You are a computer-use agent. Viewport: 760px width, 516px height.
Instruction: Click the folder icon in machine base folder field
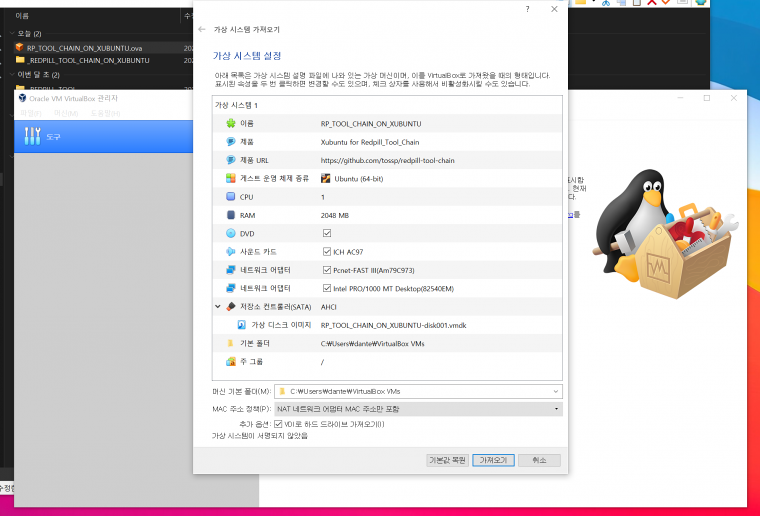282,391
